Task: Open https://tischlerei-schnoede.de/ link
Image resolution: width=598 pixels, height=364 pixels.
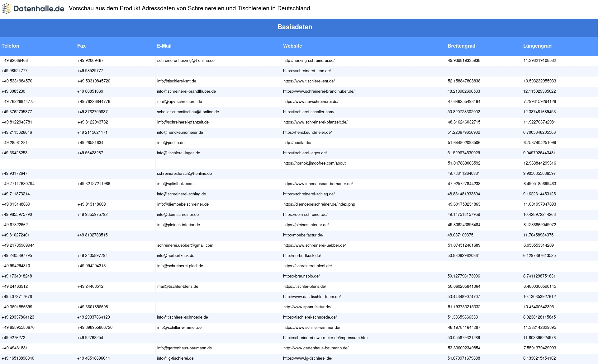Action: (x=310, y=317)
